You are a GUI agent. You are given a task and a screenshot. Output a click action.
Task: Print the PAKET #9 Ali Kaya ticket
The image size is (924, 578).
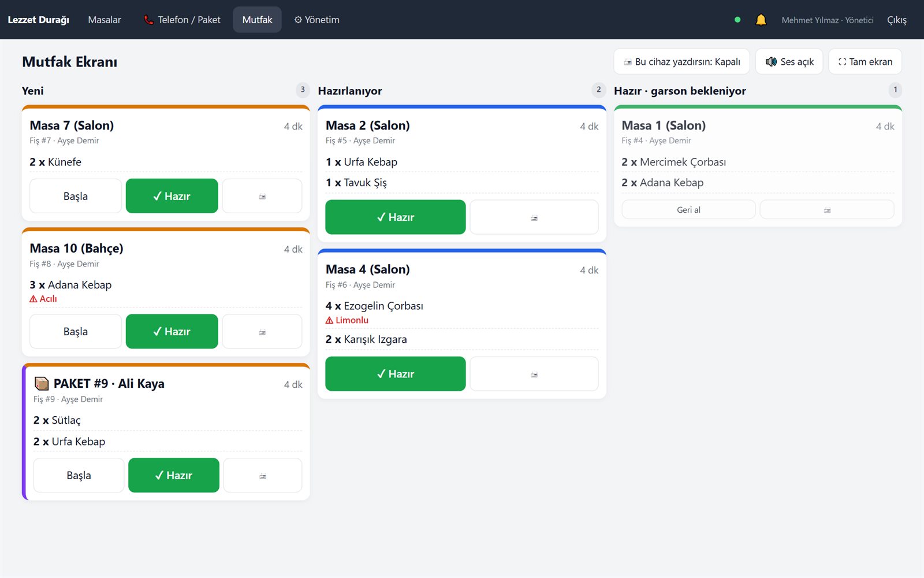[x=263, y=475]
